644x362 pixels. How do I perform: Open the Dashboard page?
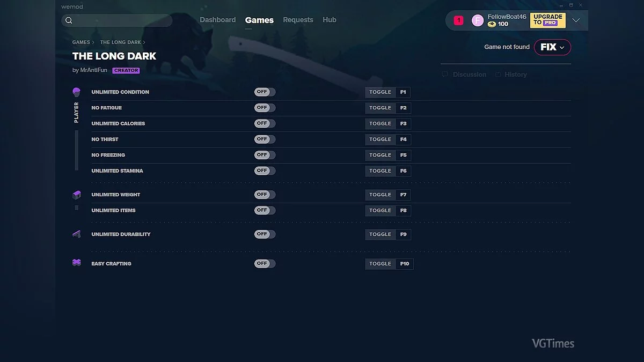coord(218,20)
